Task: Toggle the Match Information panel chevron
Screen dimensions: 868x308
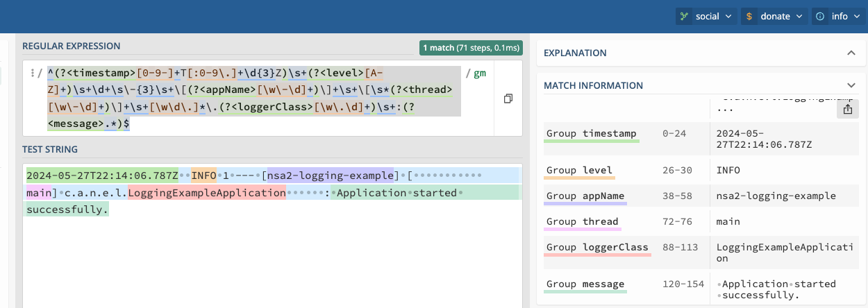Action: coord(851,85)
